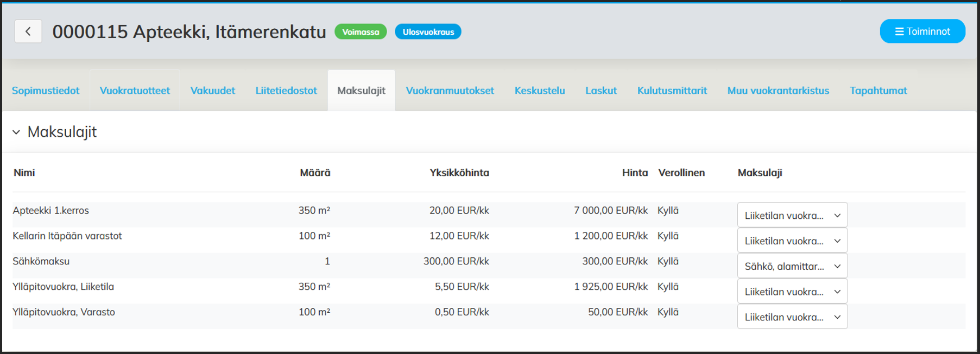Collapse the Maksulajit section chevron
Viewport: 980px width, 354px height.
tap(16, 132)
